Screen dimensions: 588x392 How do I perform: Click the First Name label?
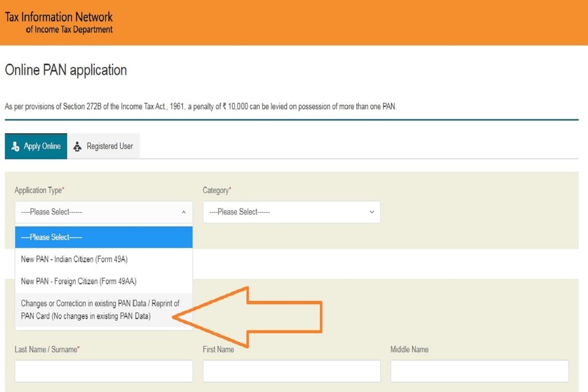coord(218,349)
